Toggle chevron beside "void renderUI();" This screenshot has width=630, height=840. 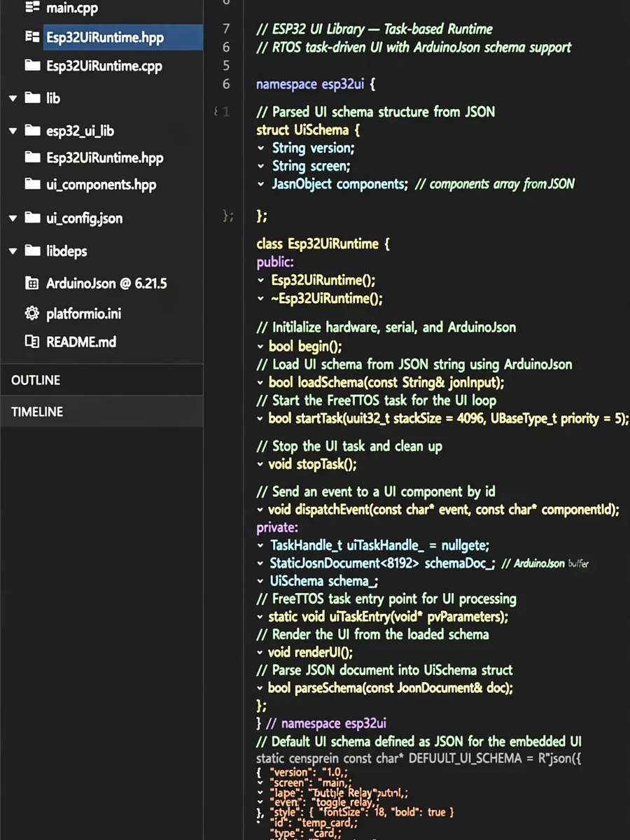click(260, 652)
